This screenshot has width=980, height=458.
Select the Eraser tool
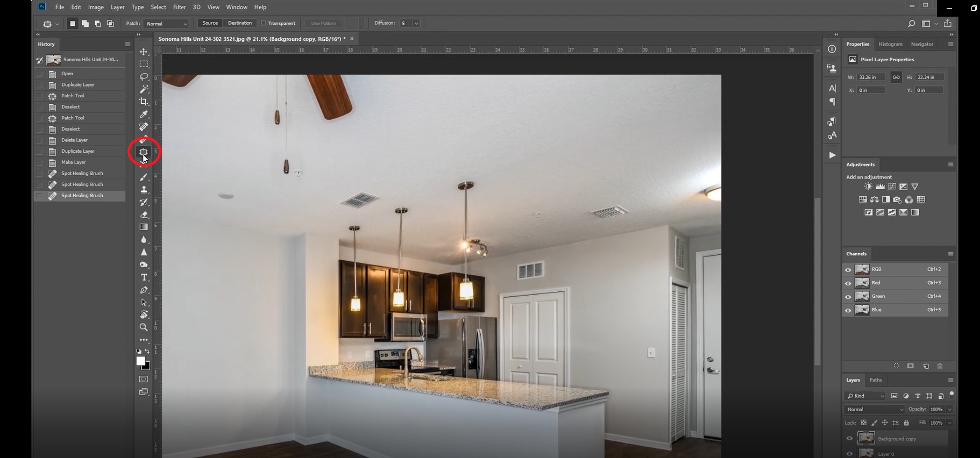(x=144, y=214)
